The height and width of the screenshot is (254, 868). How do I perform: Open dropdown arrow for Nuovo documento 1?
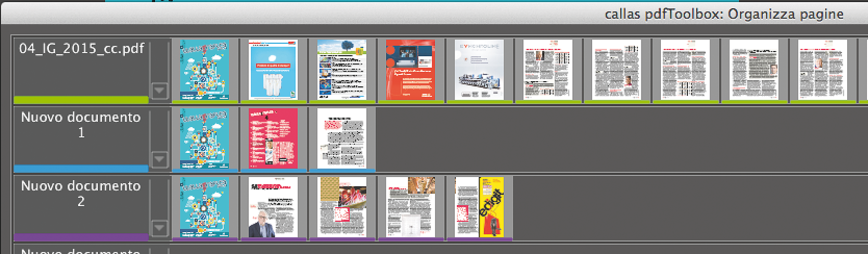pos(159,159)
